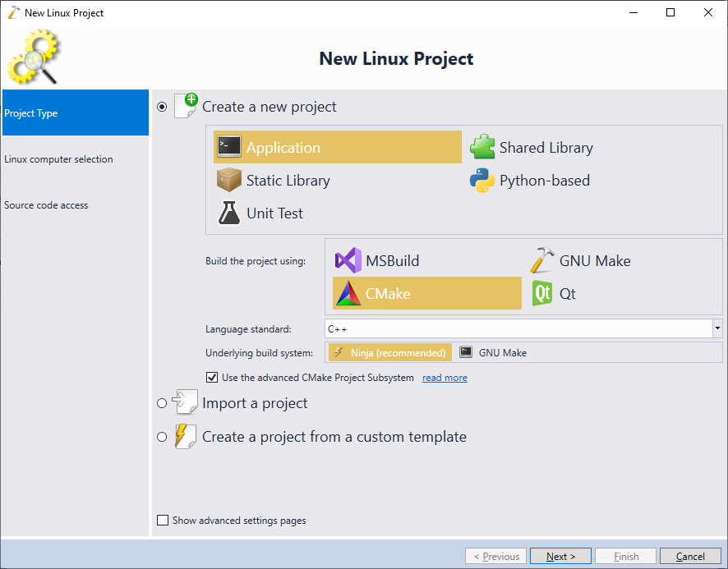Viewport: 728px width, 569px height.
Task: Pick the GNU Make hammer icon
Action: [x=542, y=260]
